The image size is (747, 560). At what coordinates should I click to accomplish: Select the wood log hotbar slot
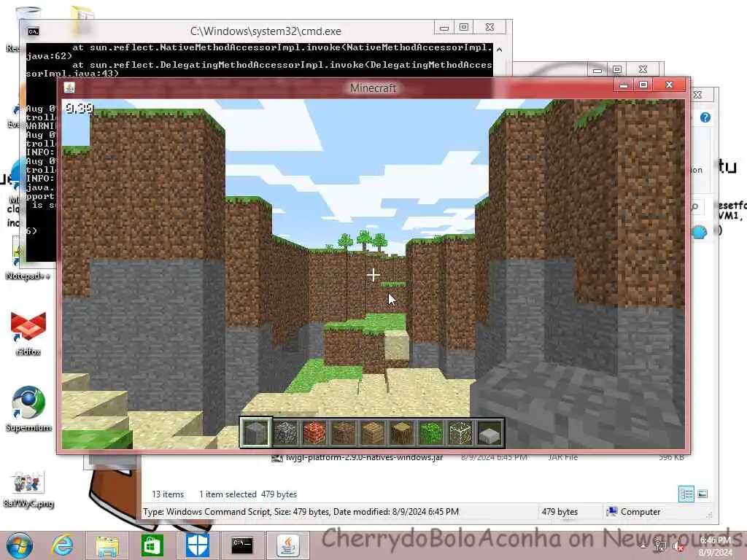tap(402, 432)
